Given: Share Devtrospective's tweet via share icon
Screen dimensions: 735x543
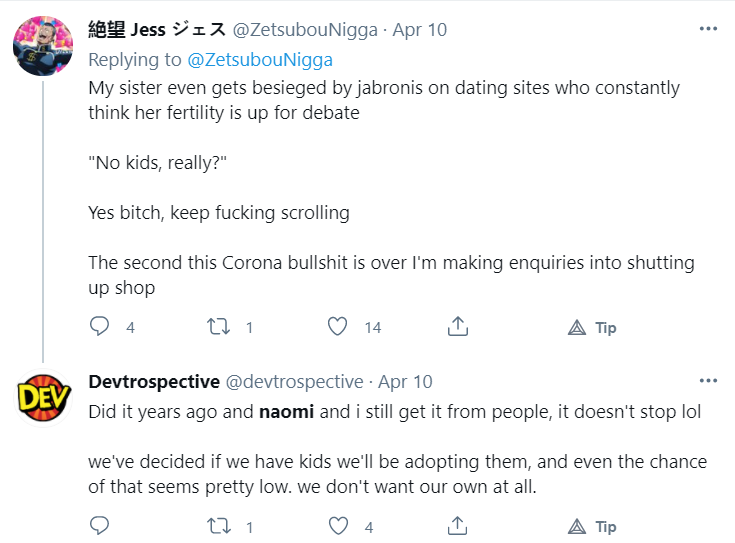Looking at the screenshot, I should point(458,526).
